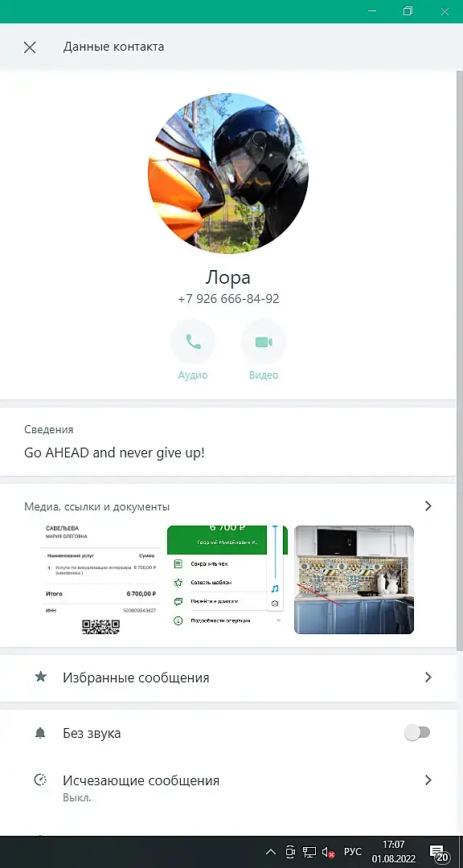Open Избранные сообщения via its chevron
This screenshot has width=463, height=868.
[428, 677]
